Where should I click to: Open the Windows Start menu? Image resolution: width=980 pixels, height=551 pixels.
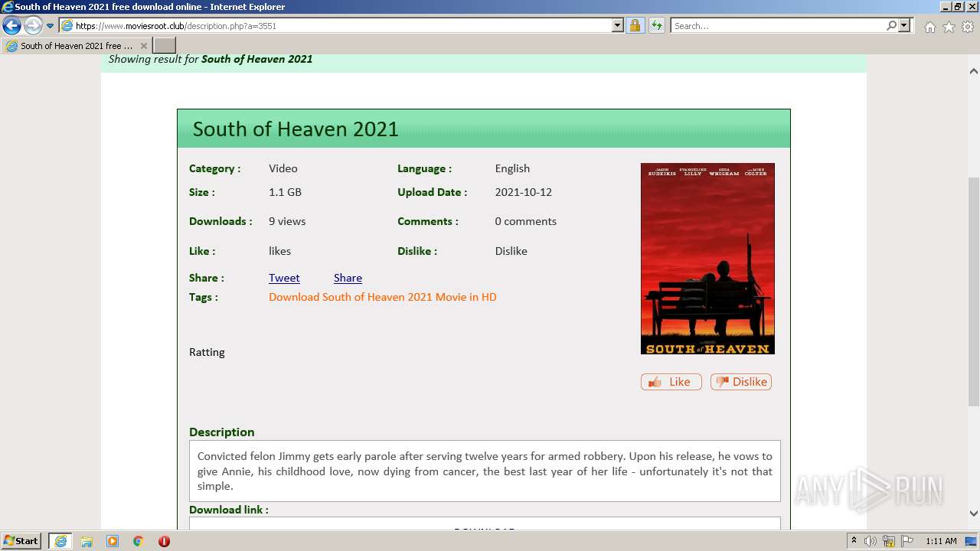click(x=21, y=541)
